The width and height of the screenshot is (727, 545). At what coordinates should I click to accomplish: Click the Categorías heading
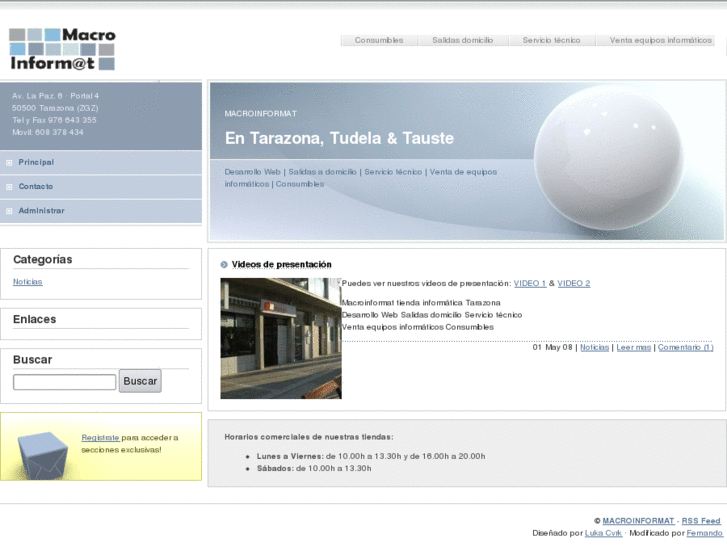43,260
